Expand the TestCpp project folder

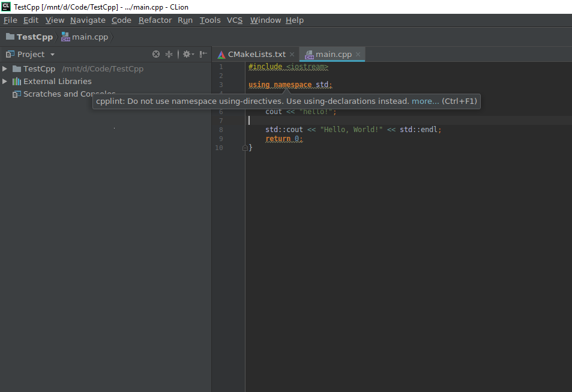point(5,68)
